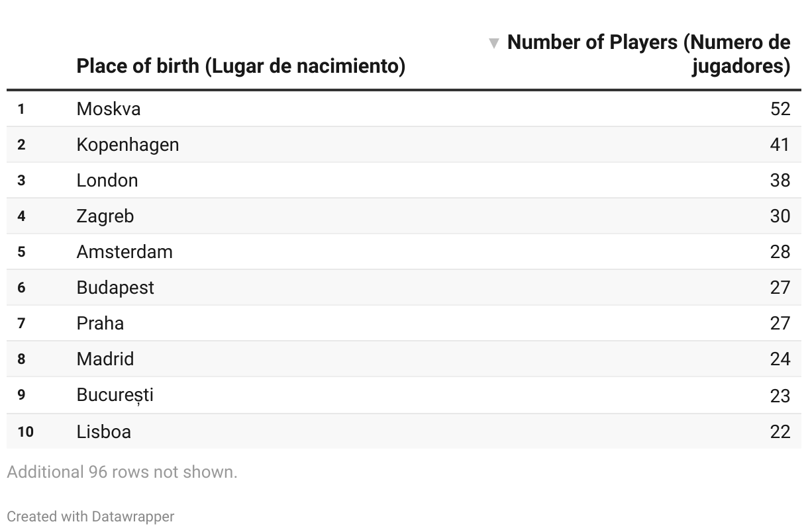Select the Budapest cell

point(115,287)
